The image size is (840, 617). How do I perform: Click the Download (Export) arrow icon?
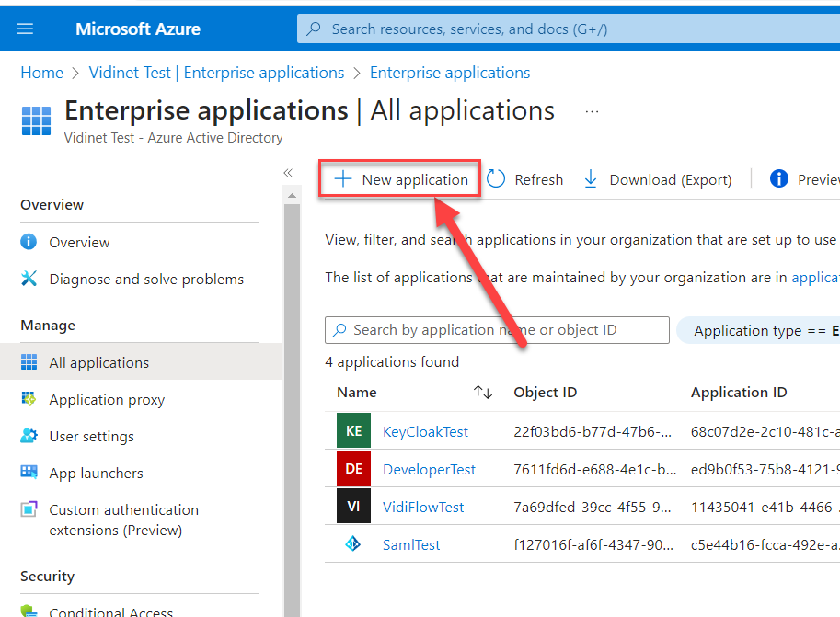pos(591,179)
